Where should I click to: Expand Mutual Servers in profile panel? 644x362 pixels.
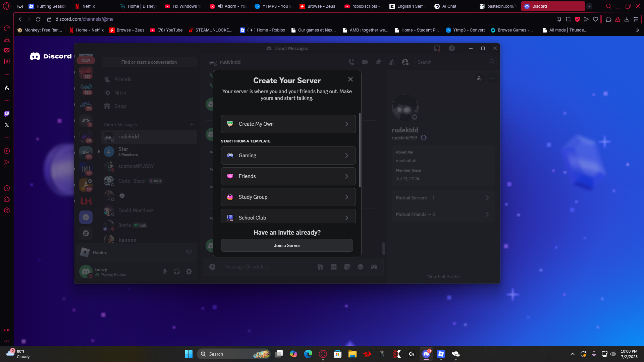pyautogui.click(x=443, y=198)
